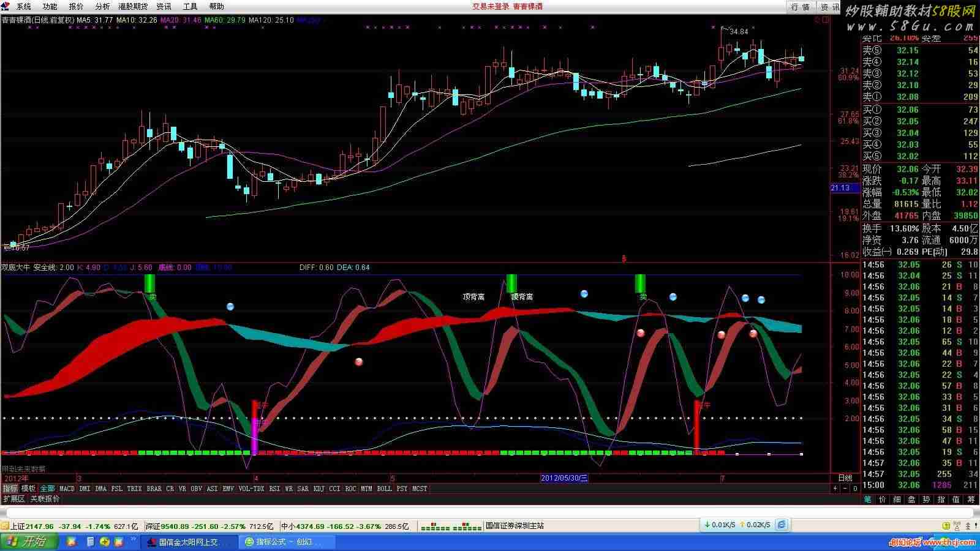Screen dimensions: 980x551
Task: Select the 价 tab in quote panel
Action: pos(882,500)
